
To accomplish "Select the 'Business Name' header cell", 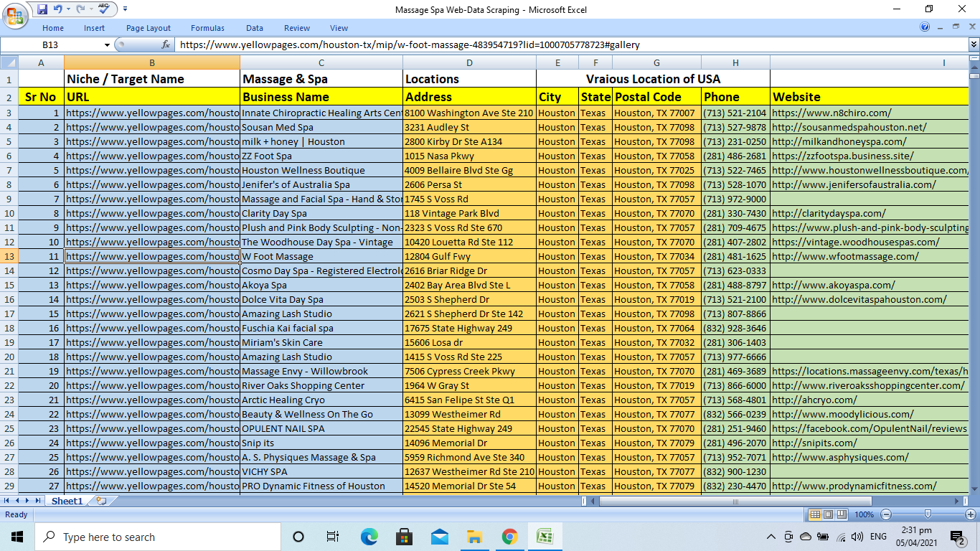I will point(321,97).
